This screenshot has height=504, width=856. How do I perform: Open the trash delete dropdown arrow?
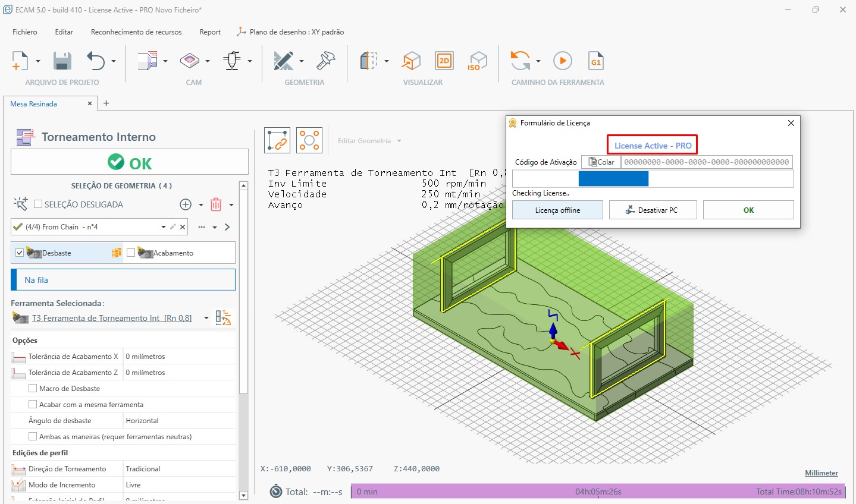(x=231, y=205)
